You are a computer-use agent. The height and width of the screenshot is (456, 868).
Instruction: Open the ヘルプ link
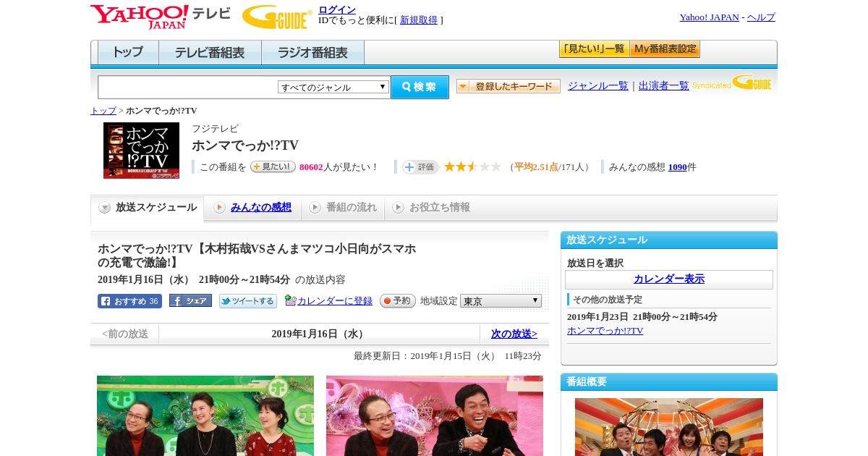click(x=761, y=17)
